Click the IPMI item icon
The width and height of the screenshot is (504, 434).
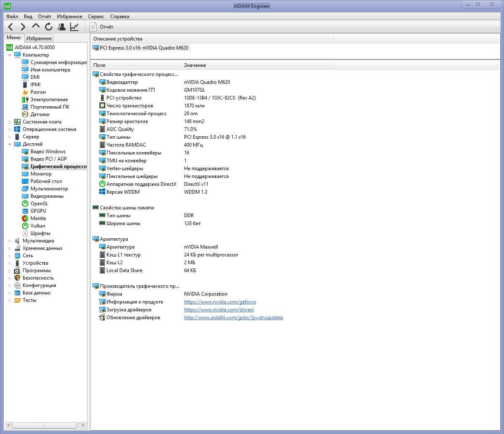click(x=25, y=85)
